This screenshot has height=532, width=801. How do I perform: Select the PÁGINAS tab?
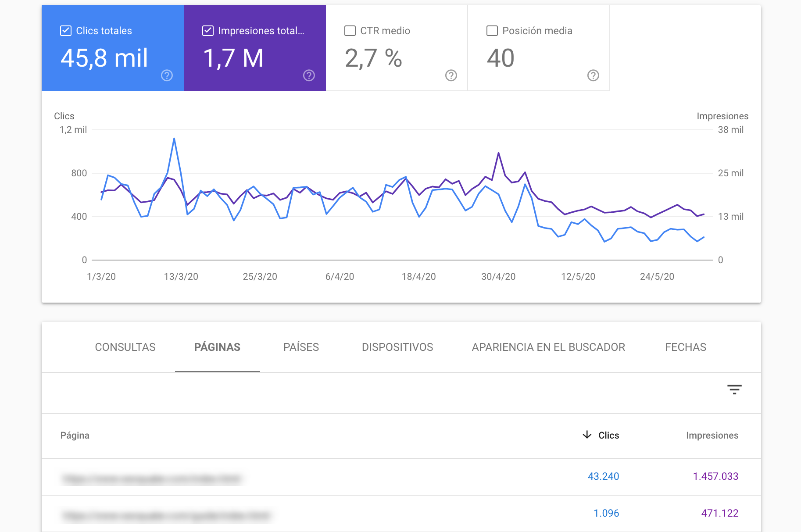[x=218, y=347]
